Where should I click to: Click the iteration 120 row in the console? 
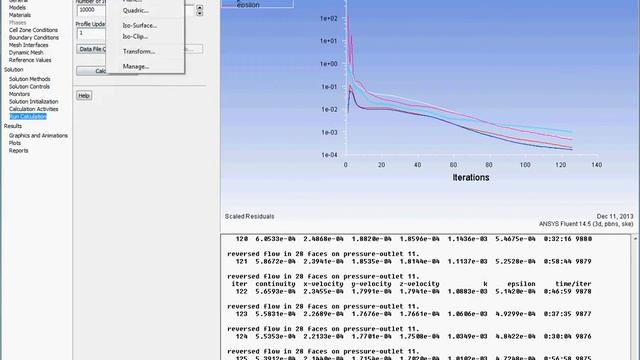413,239
